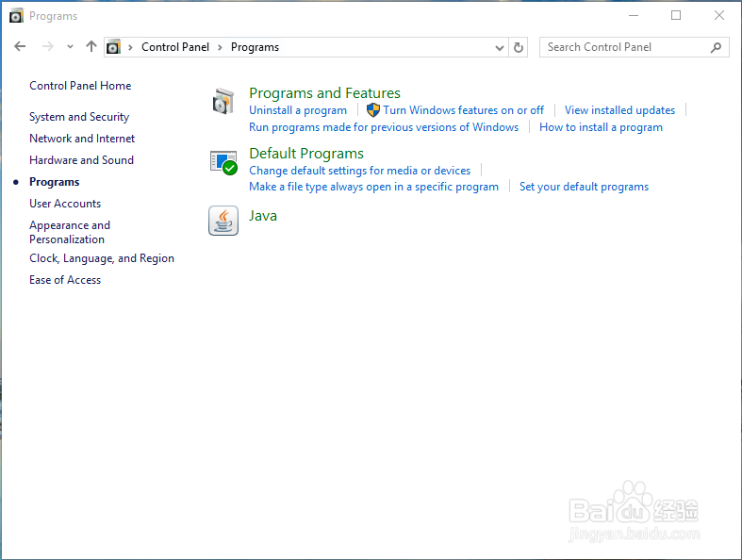Open Hardware and Sound category
The width and height of the screenshot is (742, 560).
(81, 160)
